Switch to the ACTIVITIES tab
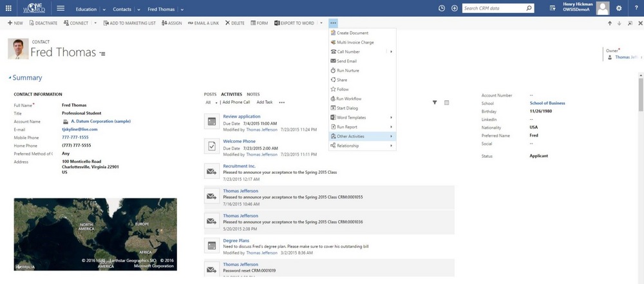The image size is (644, 284). (x=232, y=94)
